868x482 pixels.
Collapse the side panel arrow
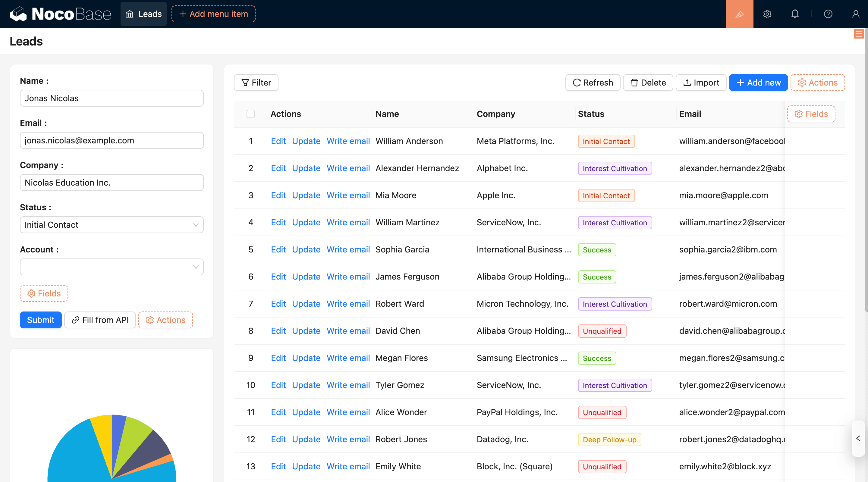(x=858, y=438)
